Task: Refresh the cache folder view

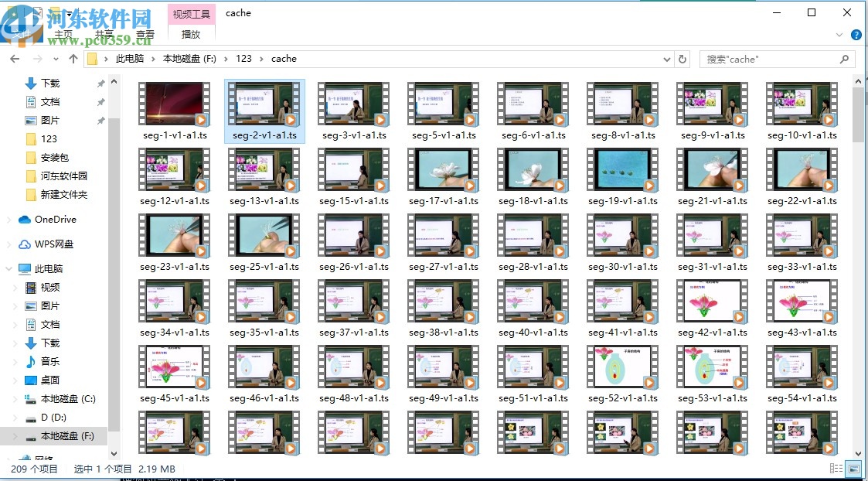Action: (682, 59)
